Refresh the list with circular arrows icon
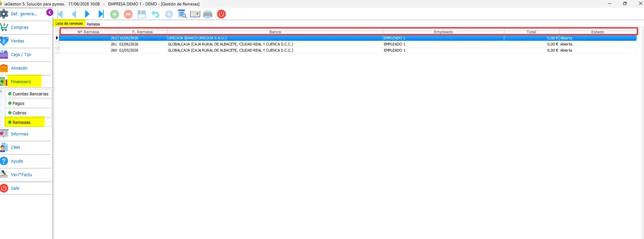Image resolution: width=644 pixels, height=239 pixels. pyautogui.click(x=169, y=14)
